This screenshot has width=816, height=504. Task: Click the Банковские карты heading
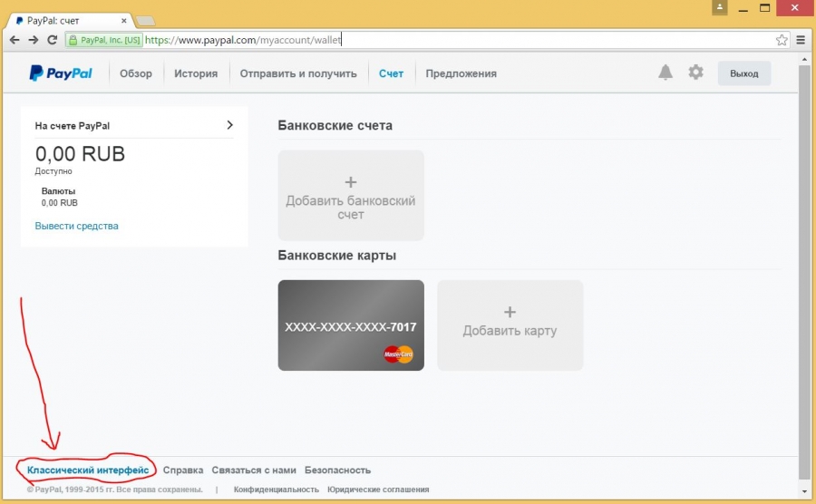point(337,256)
